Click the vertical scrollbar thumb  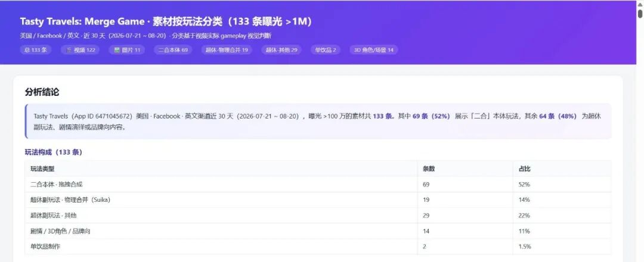pos(640,13)
